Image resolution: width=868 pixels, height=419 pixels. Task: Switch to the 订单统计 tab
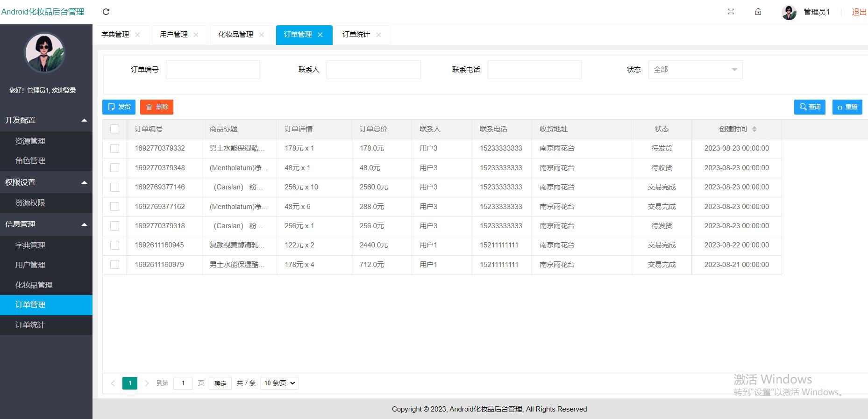pos(356,35)
